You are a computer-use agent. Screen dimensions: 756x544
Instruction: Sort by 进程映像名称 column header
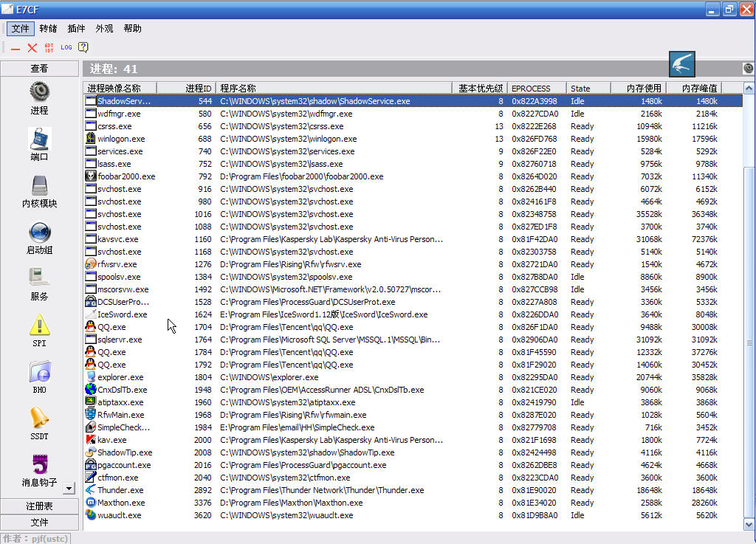pos(120,88)
